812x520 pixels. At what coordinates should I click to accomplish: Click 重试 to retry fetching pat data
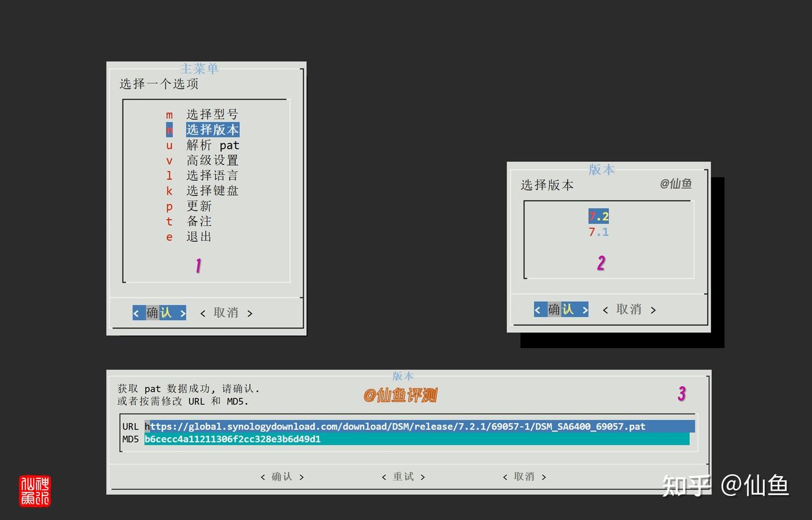(403, 477)
